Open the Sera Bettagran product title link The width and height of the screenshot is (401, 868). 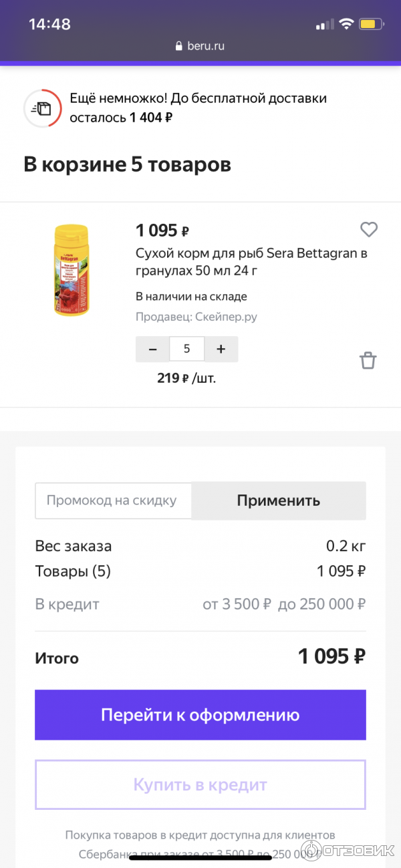pos(251,262)
